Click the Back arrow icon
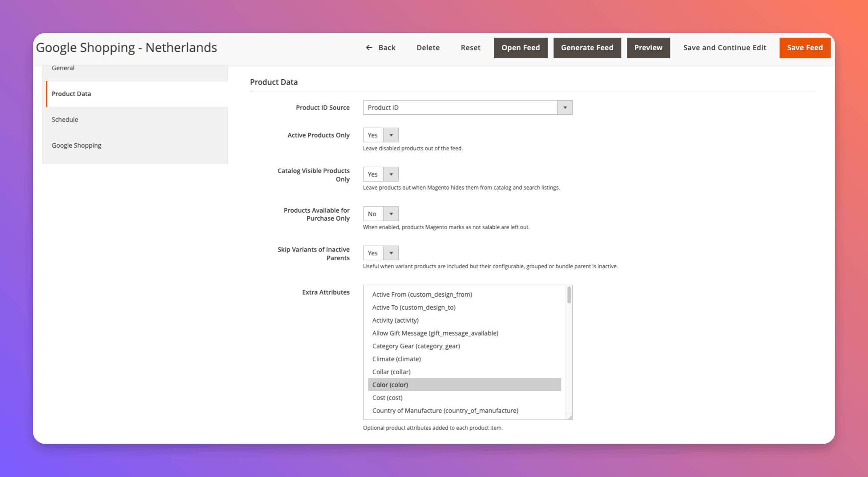 (369, 48)
